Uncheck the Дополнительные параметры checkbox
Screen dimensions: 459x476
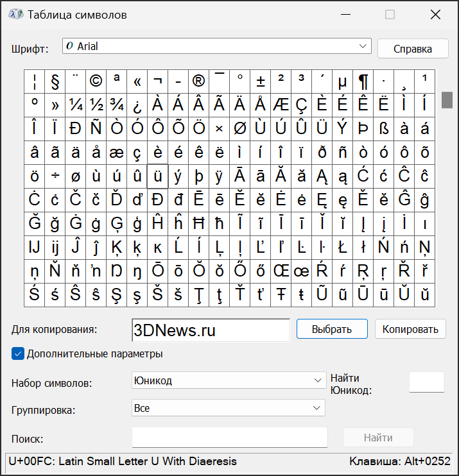(x=18, y=353)
